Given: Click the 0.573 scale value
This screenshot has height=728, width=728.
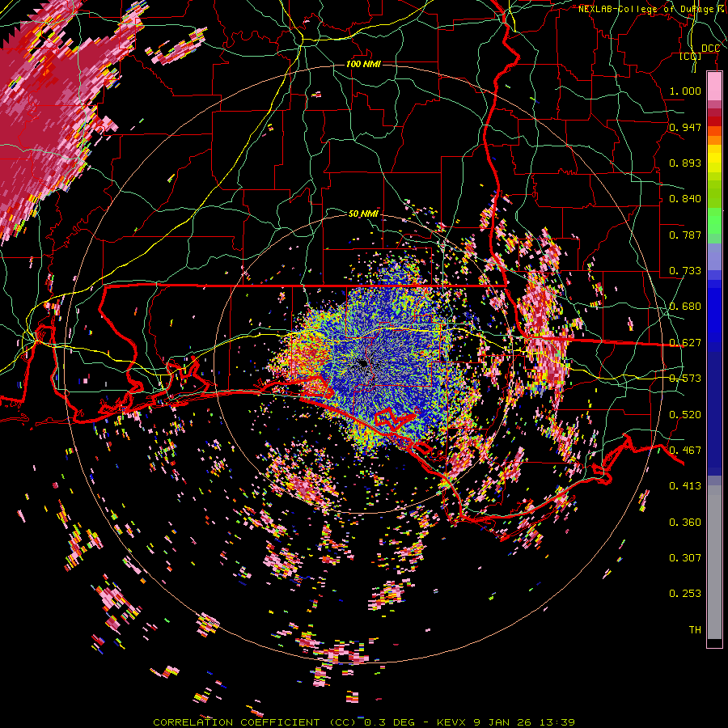Looking at the screenshot, I should coord(685,379).
